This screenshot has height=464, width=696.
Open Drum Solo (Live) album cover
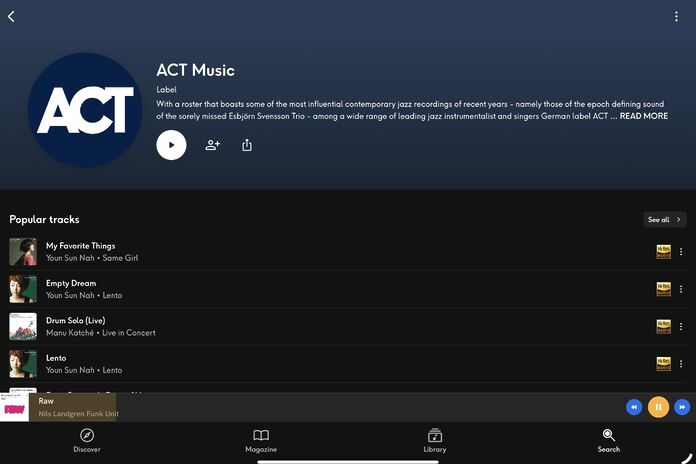click(x=23, y=326)
